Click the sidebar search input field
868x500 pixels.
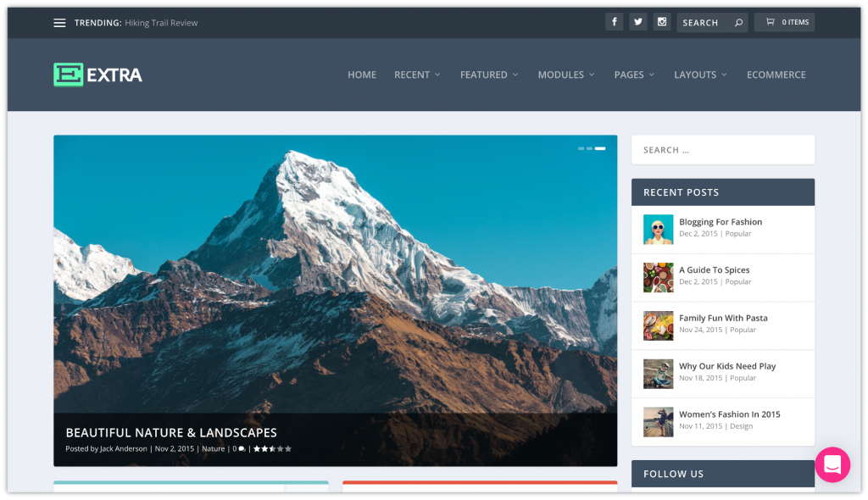[x=722, y=149]
